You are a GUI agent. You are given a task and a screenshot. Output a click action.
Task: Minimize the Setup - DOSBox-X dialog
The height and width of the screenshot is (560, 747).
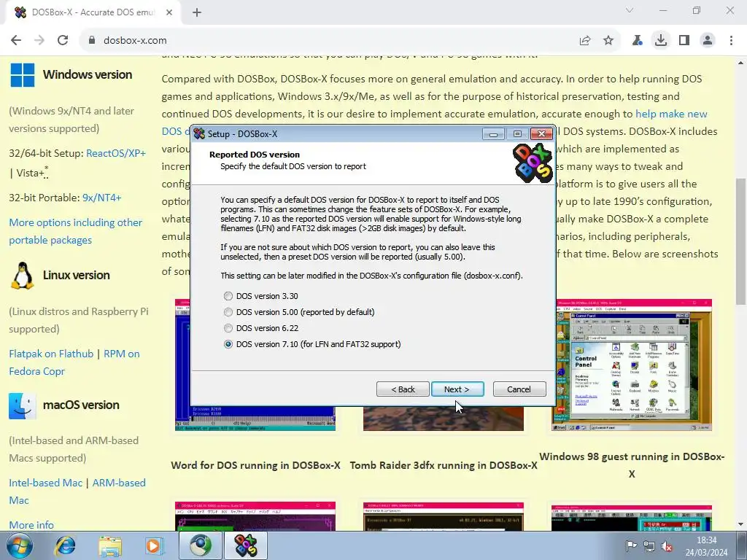click(x=494, y=134)
